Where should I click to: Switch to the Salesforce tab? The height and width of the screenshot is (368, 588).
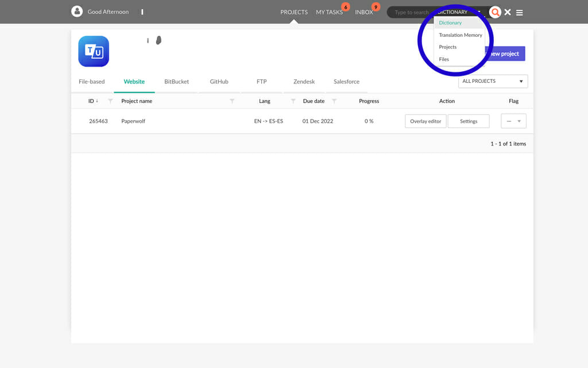click(x=346, y=82)
